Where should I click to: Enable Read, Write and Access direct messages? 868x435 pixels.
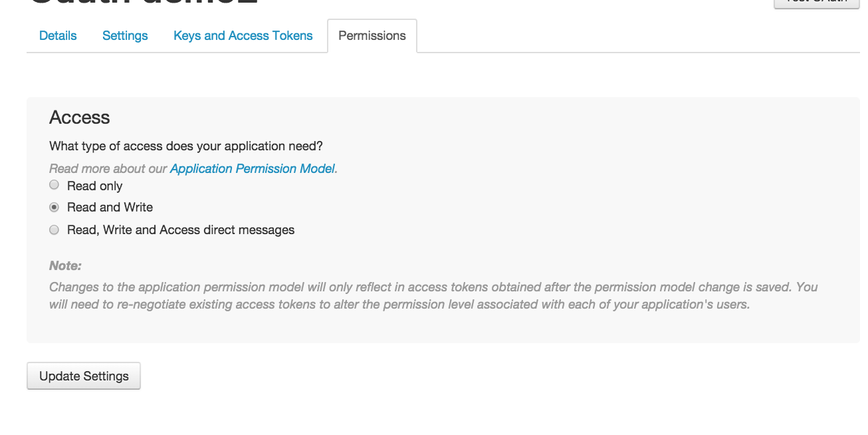tap(54, 229)
